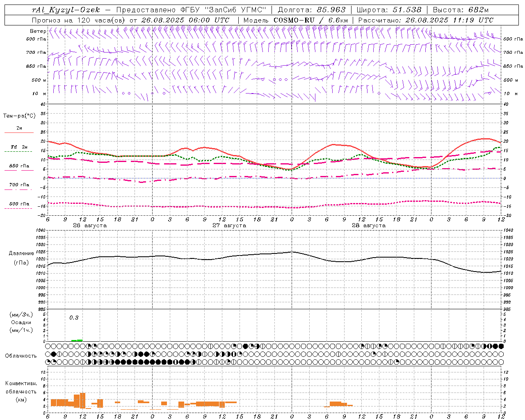Viewport: 525px width, 420px height.
Task: Click the 26 августа date label
Action: pyautogui.click(x=90, y=226)
